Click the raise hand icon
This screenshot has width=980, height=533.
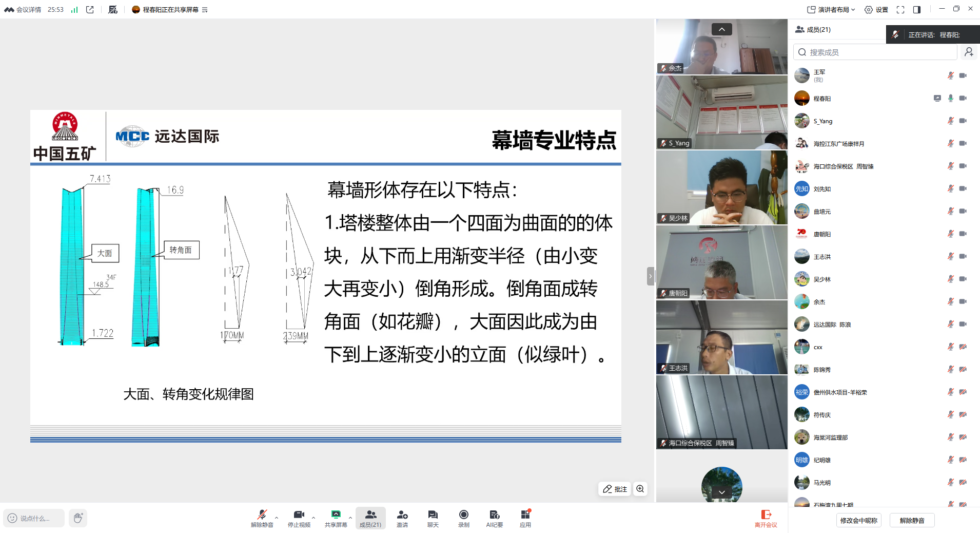point(78,518)
